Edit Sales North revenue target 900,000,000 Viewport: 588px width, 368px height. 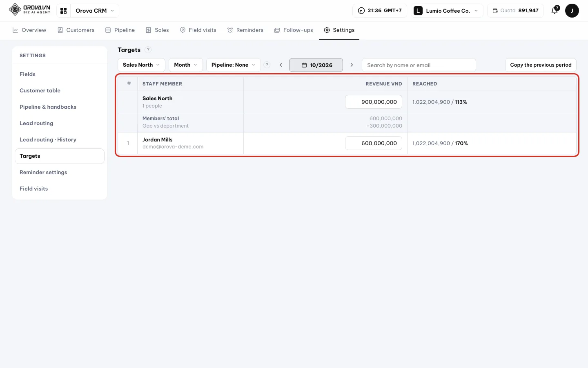tap(374, 102)
